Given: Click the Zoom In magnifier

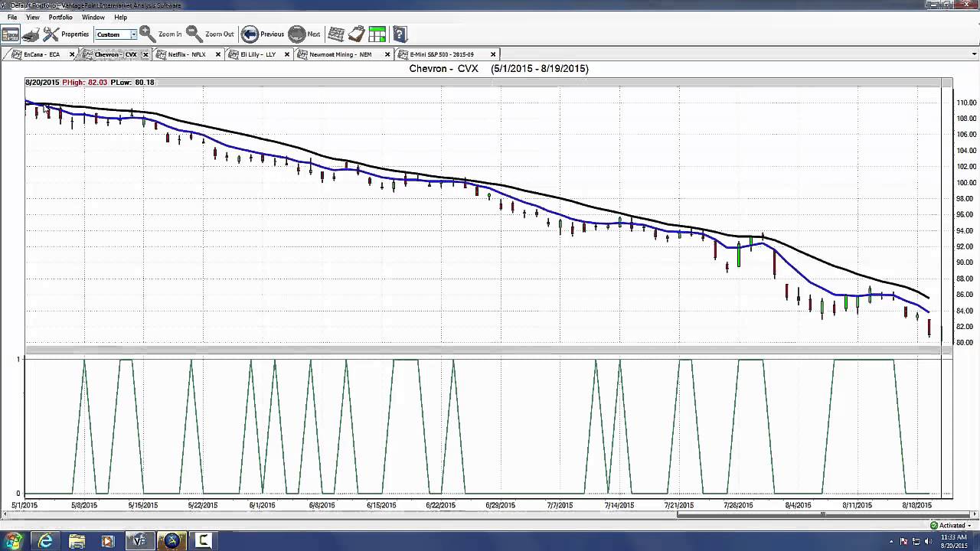Looking at the screenshot, I should [148, 34].
